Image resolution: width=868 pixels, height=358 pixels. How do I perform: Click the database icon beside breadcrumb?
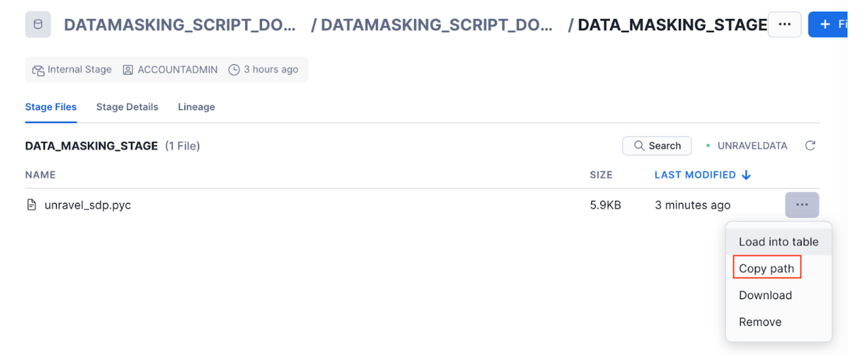coord(38,25)
